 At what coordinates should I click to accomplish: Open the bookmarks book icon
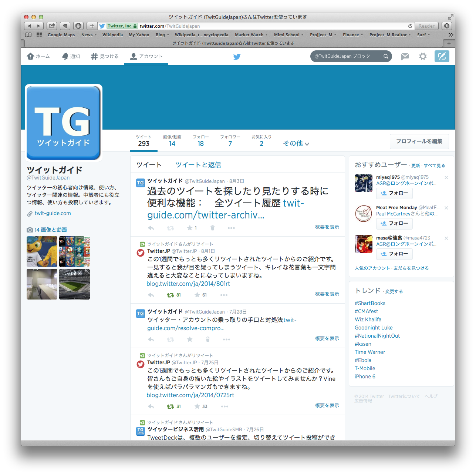point(28,34)
